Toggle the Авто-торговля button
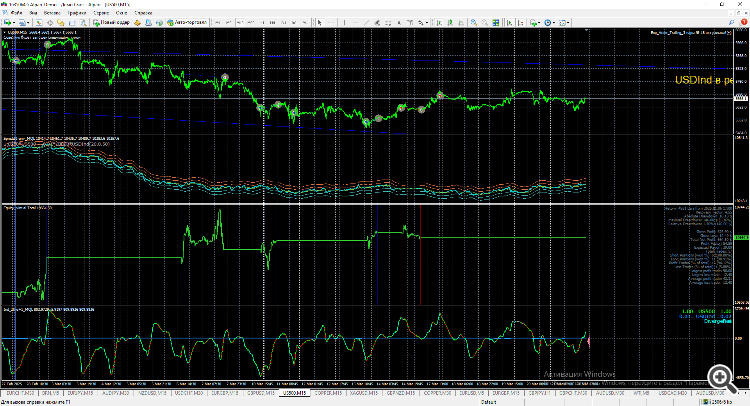The height and width of the screenshot is (406, 750). [187, 22]
